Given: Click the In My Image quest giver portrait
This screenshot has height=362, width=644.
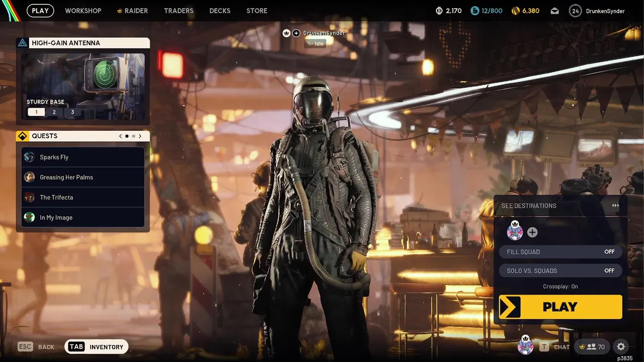Looking at the screenshot, I should [x=29, y=217].
